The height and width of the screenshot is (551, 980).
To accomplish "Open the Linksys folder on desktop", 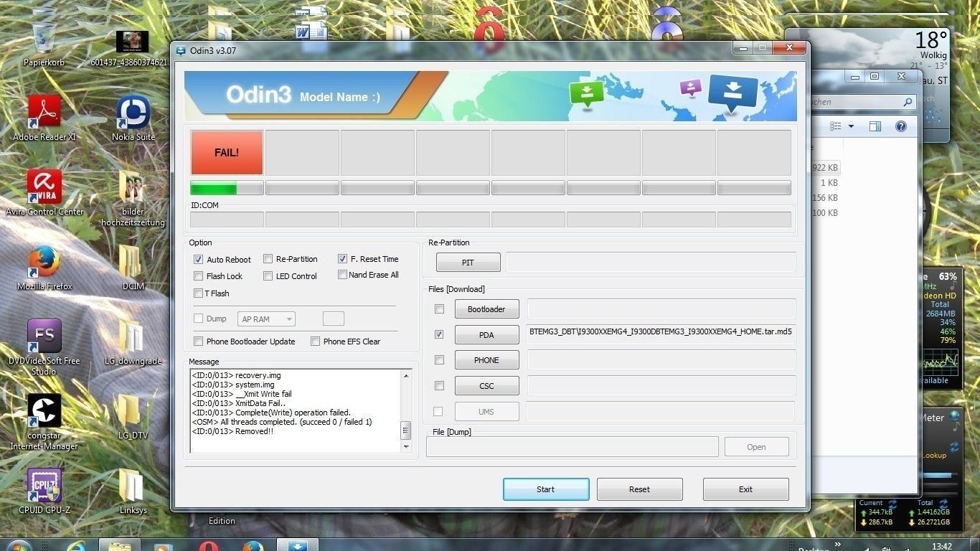I will [133, 491].
